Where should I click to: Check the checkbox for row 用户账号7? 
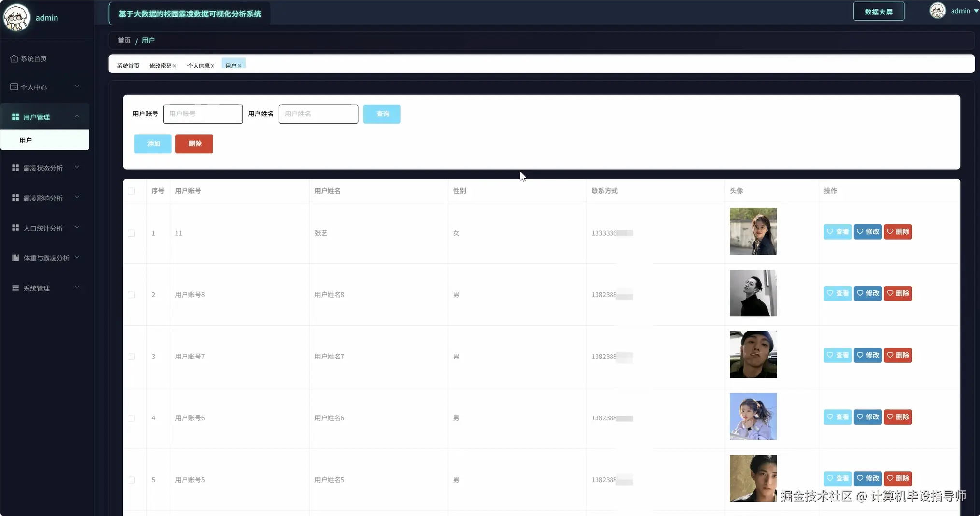pyautogui.click(x=131, y=357)
